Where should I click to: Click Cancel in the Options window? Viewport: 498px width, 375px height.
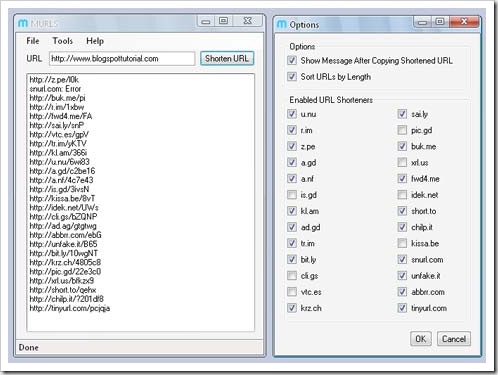coord(454,339)
